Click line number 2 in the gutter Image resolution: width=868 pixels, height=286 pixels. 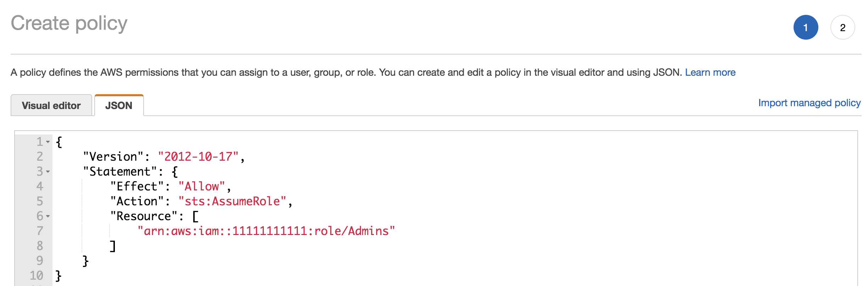coord(40,156)
